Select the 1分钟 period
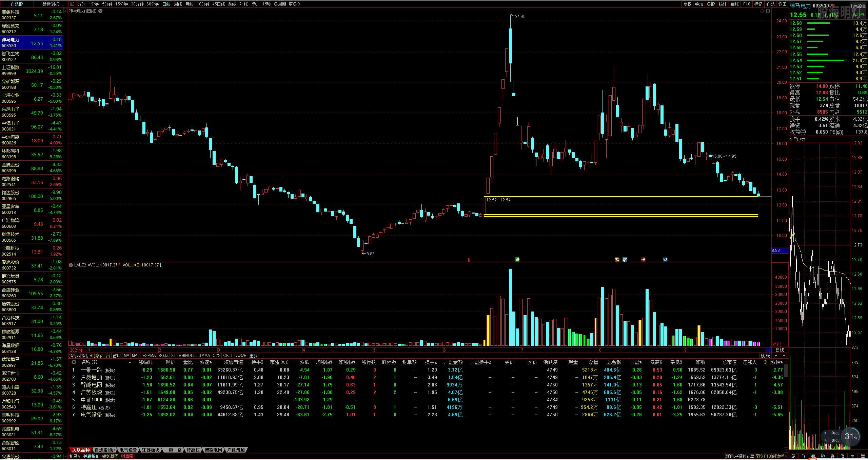The height and width of the screenshot is (460, 868). coord(94,4)
